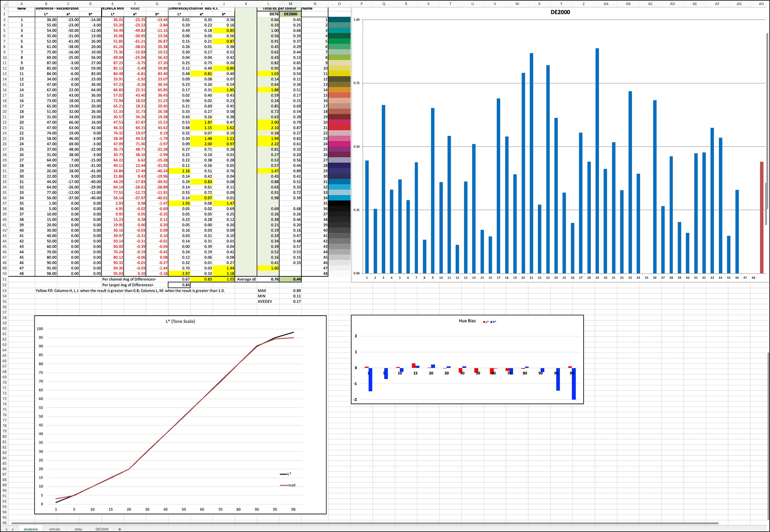Viewport: 770px width, 532px height.
Task: Select row 51 header
Action: coord(4,279)
